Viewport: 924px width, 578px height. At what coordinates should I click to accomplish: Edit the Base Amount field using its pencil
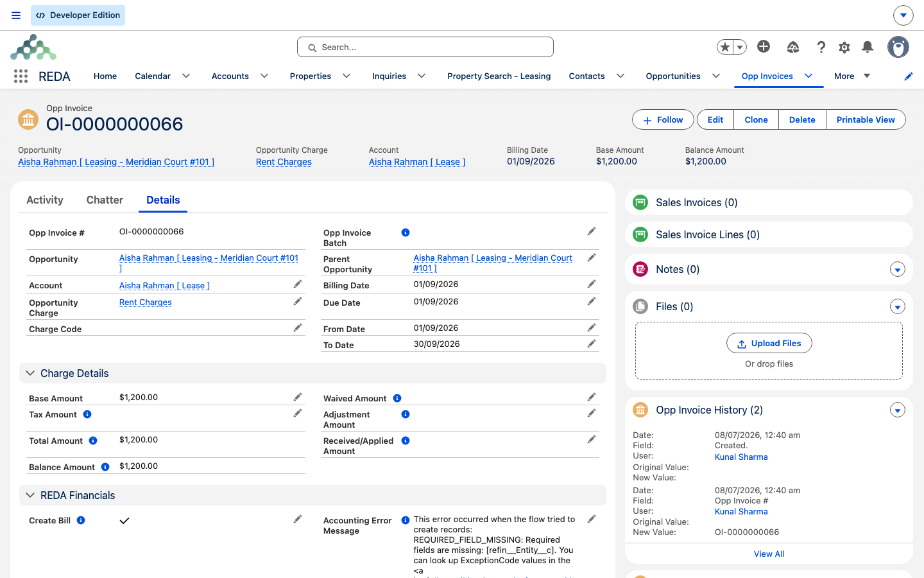pyautogui.click(x=298, y=397)
